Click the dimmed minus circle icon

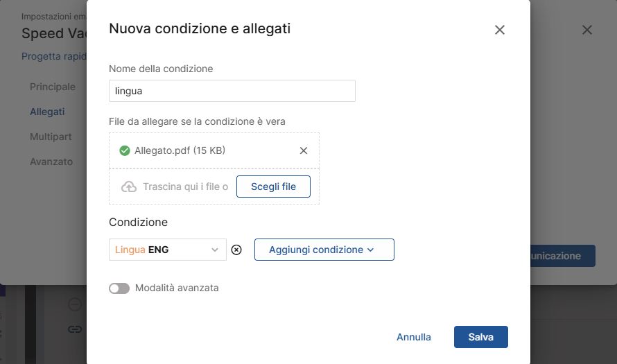75,304
